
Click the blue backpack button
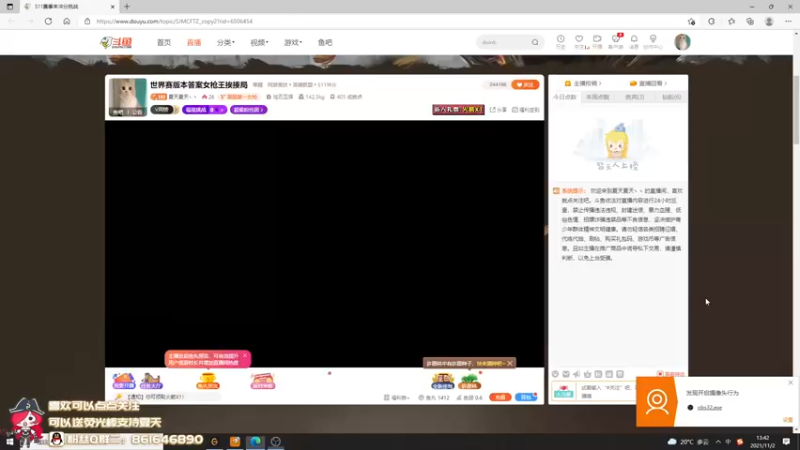(x=526, y=397)
